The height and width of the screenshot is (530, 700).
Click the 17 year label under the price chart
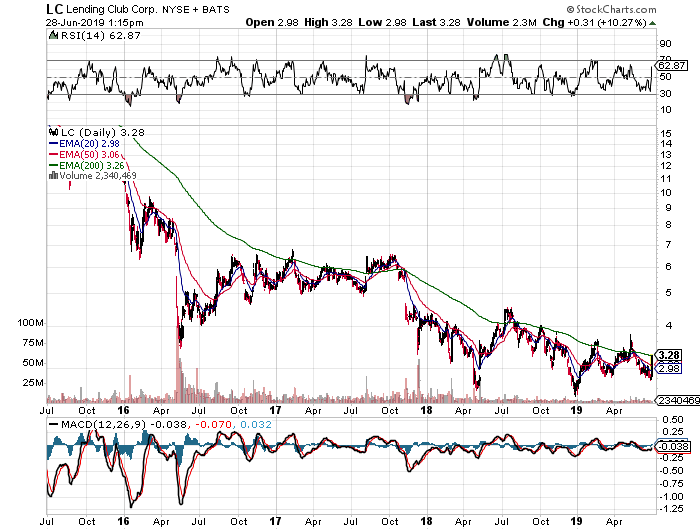pos(275,410)
